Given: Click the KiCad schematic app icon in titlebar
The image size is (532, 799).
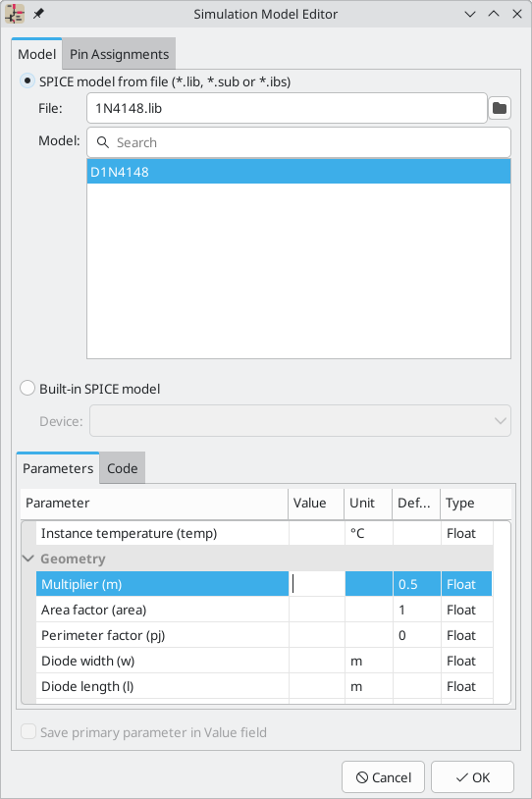Looking at the screenshot, I should coord(15,14).
